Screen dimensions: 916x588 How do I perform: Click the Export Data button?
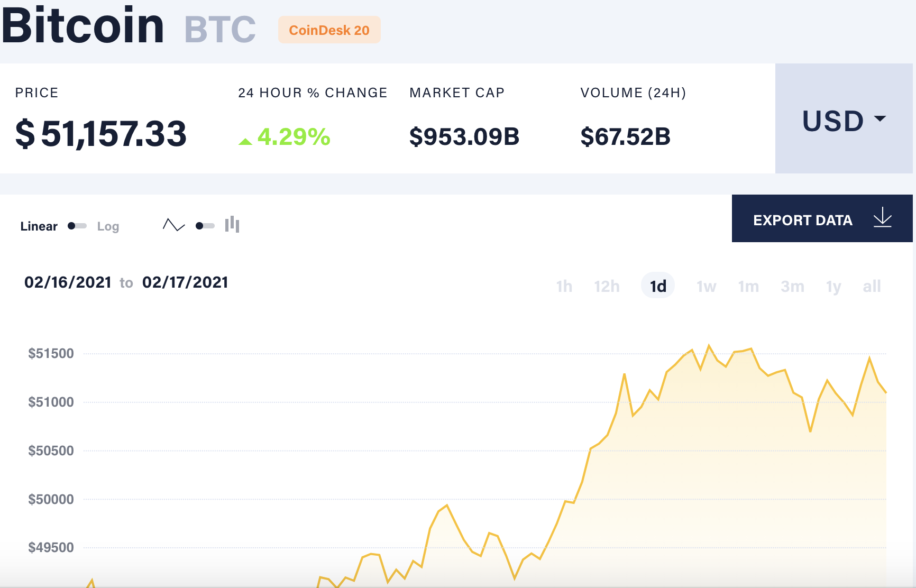802,219
